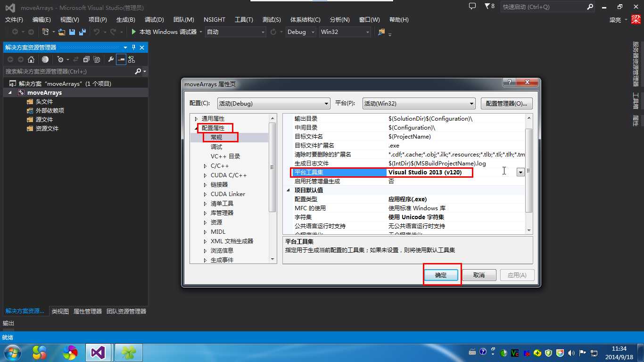Click the Save floppy disk icon

(x=72, y=32)
